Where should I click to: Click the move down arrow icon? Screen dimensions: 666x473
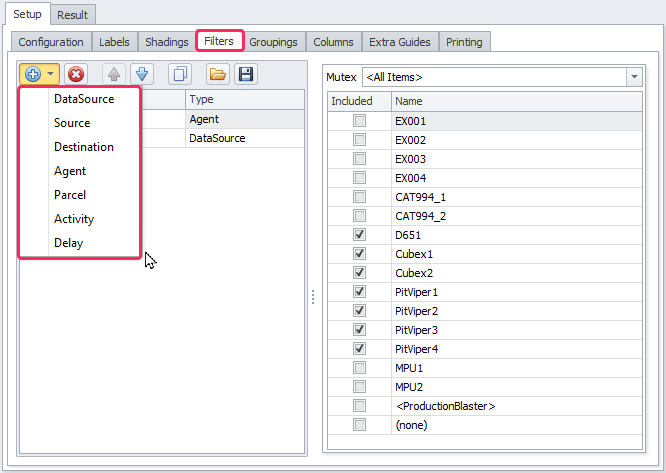coord(141,75)
